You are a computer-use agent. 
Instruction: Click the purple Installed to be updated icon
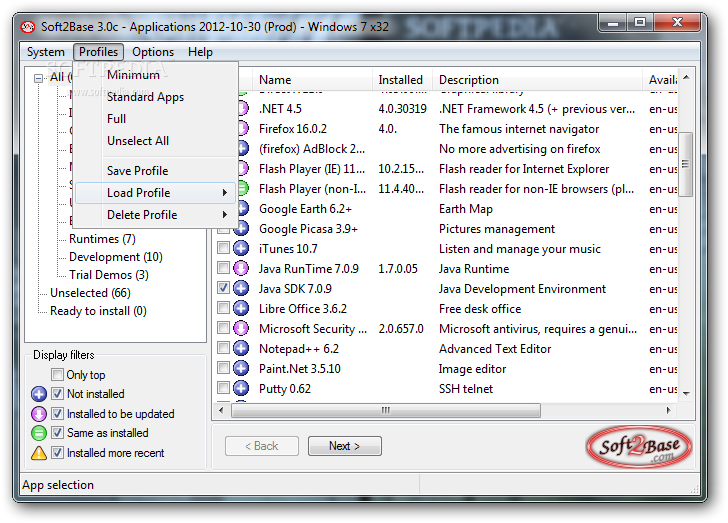click(39, 413)
